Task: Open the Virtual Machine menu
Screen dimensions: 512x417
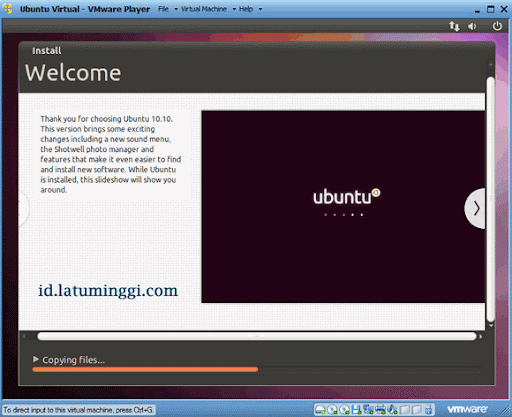Action: (x=204, y=9)
